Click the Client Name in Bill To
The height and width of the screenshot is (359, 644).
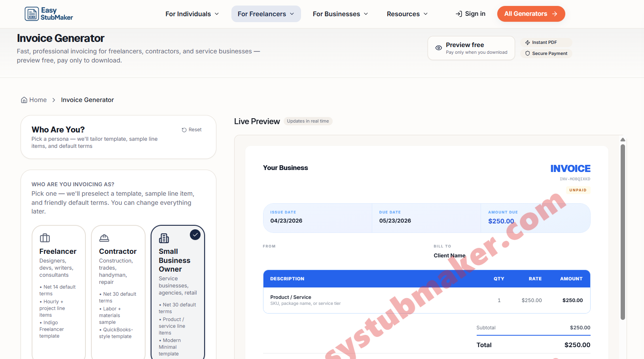(449, 255)
